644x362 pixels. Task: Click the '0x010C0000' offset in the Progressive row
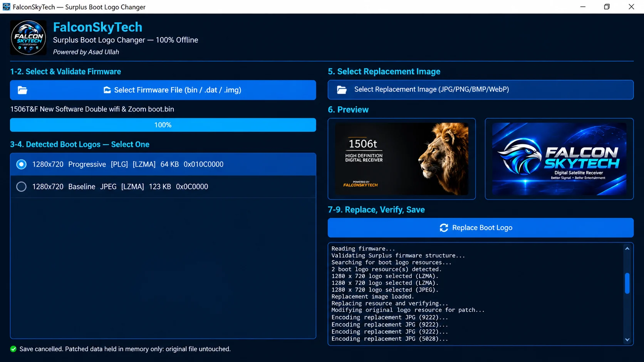click(203, 164)
